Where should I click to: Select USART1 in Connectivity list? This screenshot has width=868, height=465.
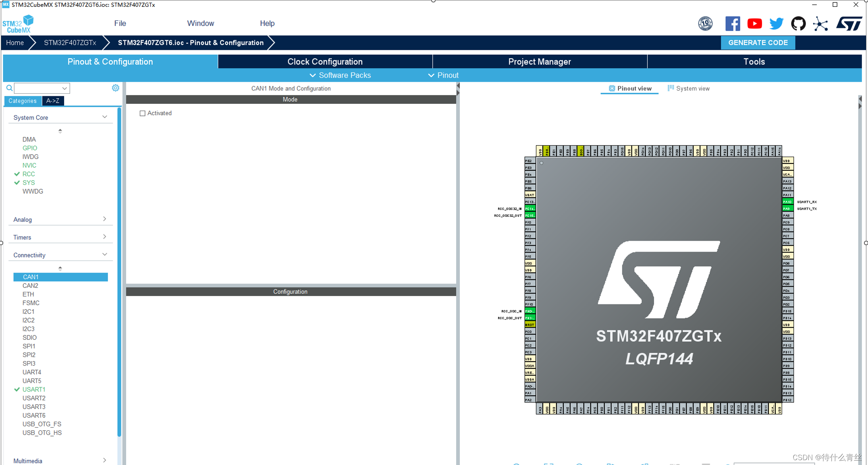click(x=34, y=389)
